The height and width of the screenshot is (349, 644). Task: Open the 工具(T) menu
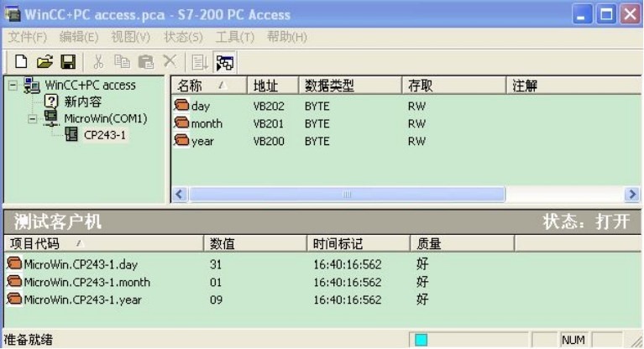pos(235,37)
